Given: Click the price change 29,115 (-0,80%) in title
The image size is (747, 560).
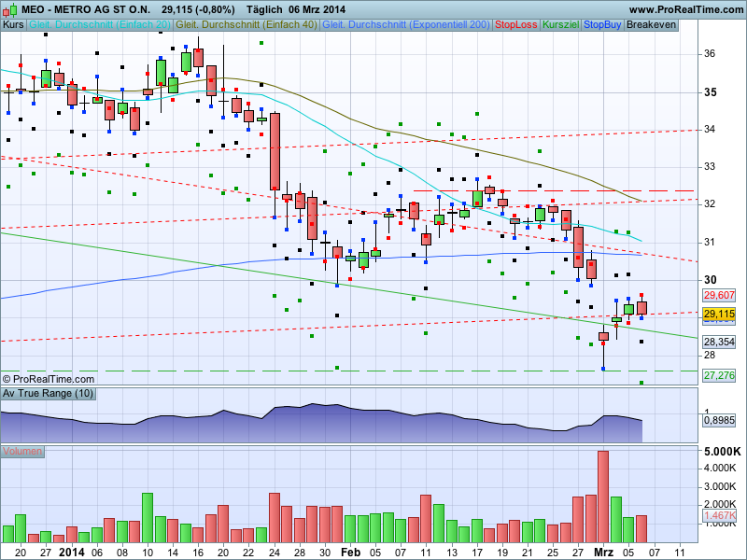Looking at the screenshot, I should [198, 9].
